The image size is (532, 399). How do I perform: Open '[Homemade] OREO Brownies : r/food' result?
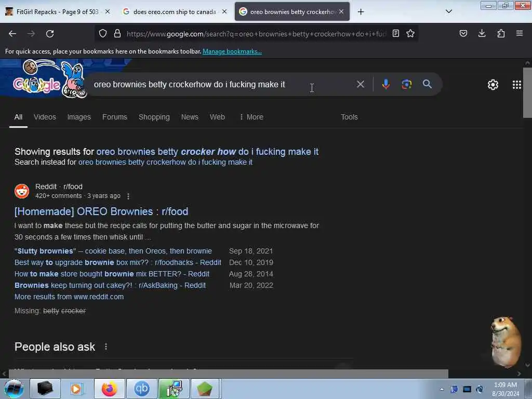tap(101, 211)
